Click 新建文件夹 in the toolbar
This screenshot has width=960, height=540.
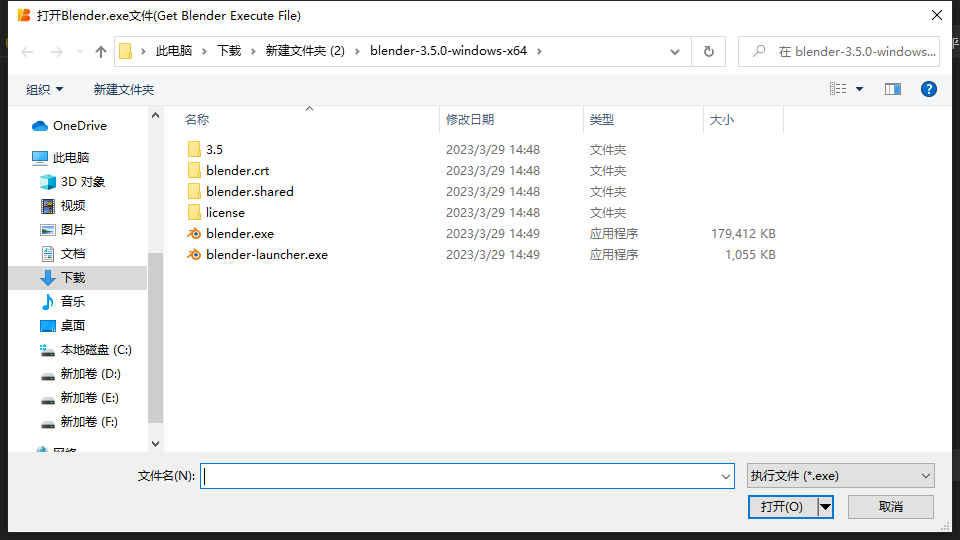[124, 89]
